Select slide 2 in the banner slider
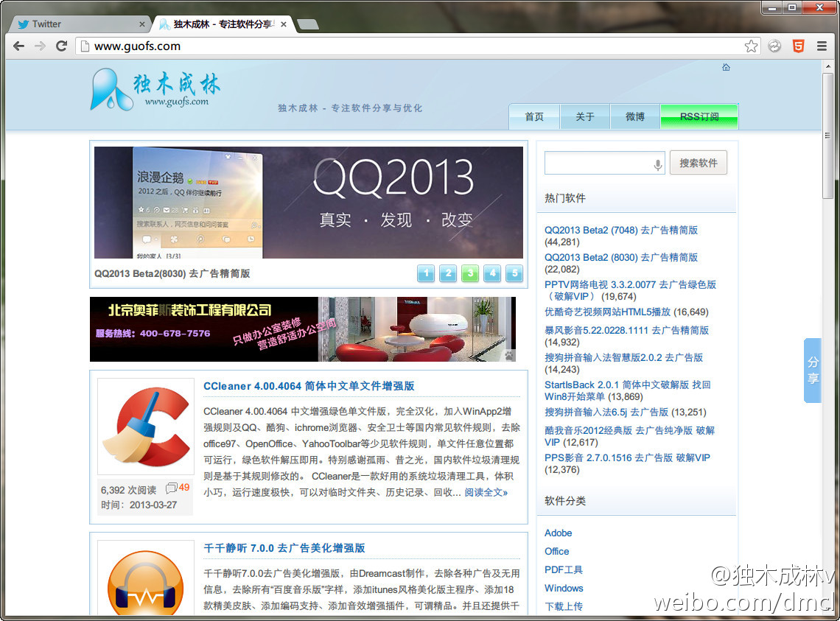Screen dimensions: 840x621 448,273
